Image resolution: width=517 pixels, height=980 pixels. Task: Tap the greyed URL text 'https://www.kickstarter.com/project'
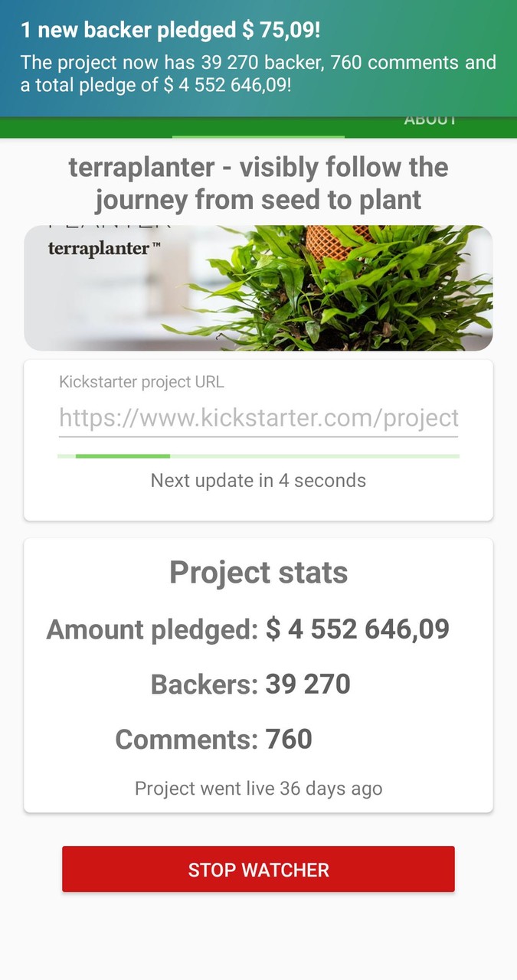pyautogui.click(x=258, y=418)
